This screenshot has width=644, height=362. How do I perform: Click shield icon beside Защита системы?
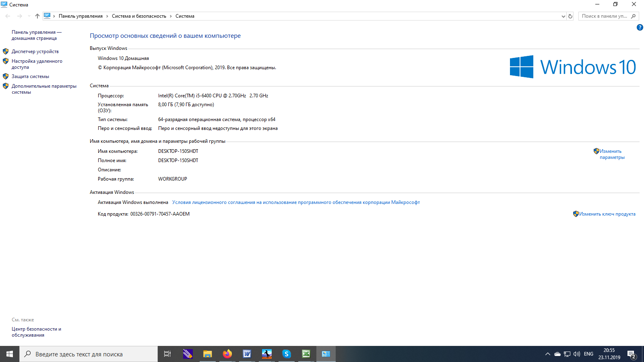(6, 76)
